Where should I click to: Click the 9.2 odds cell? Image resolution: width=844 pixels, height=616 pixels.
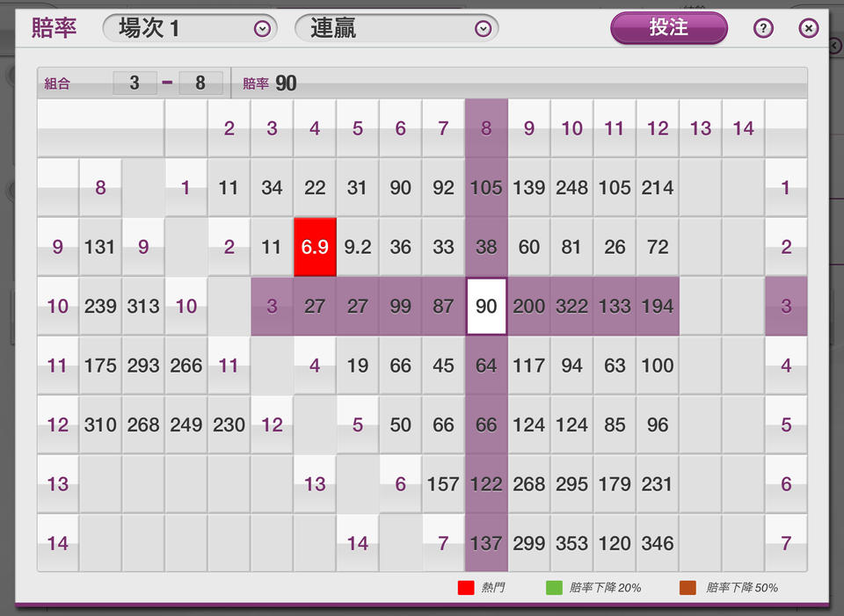tap(357, 247)
